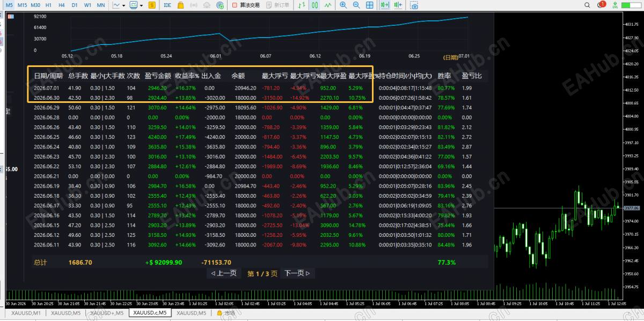Select the M30 timeframe
The height and width of the screenshot is (321, 644).
pos(35,5)
